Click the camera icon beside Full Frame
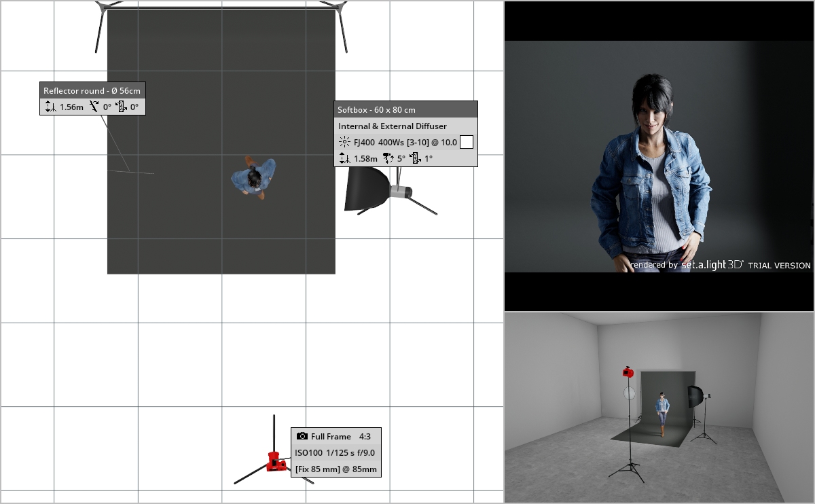 [x=302, y=436]
